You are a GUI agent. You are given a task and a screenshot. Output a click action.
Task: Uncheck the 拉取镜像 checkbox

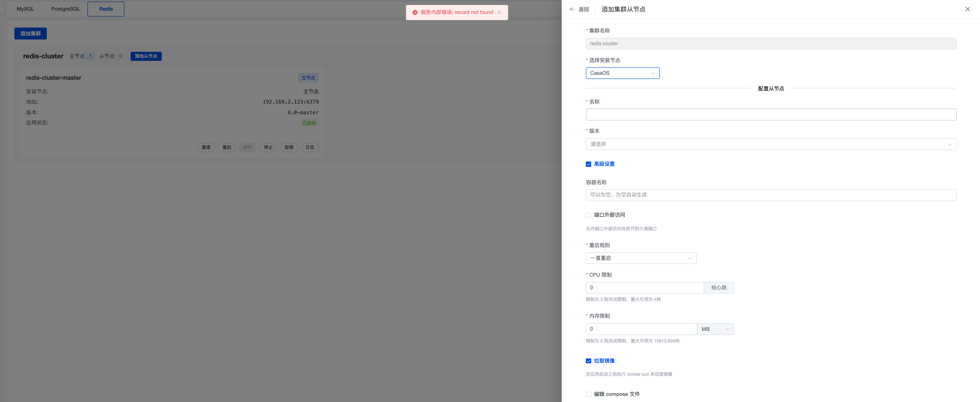(x=588, y=361)
